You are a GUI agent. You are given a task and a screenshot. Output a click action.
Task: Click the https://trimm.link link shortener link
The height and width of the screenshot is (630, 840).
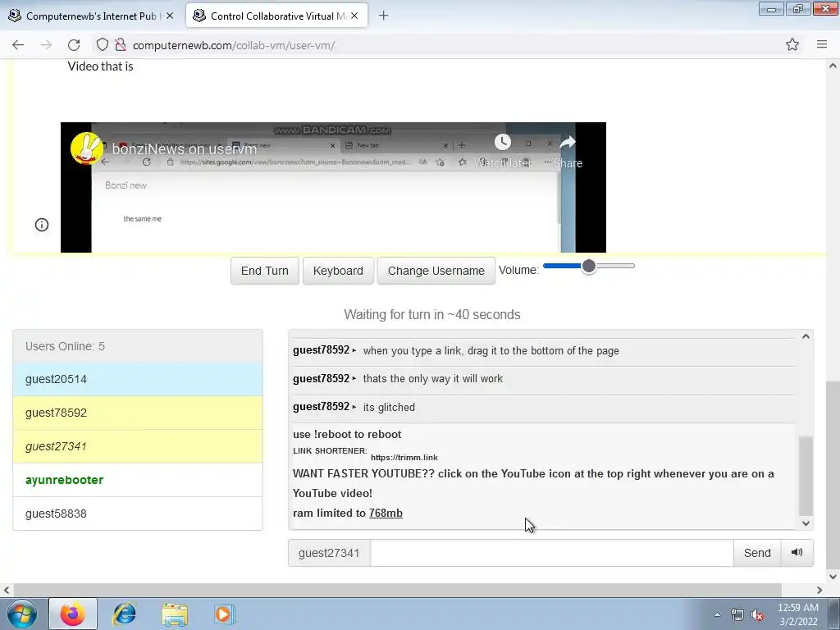404,458
